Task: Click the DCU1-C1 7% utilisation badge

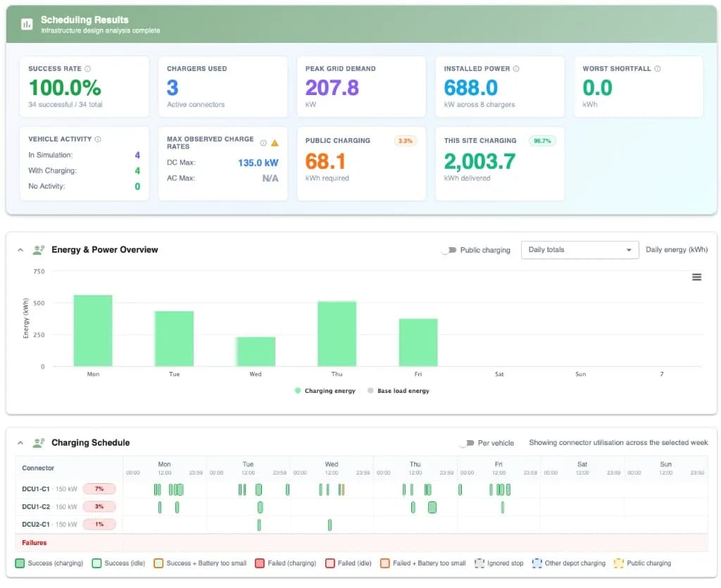Action: (99, 489)
